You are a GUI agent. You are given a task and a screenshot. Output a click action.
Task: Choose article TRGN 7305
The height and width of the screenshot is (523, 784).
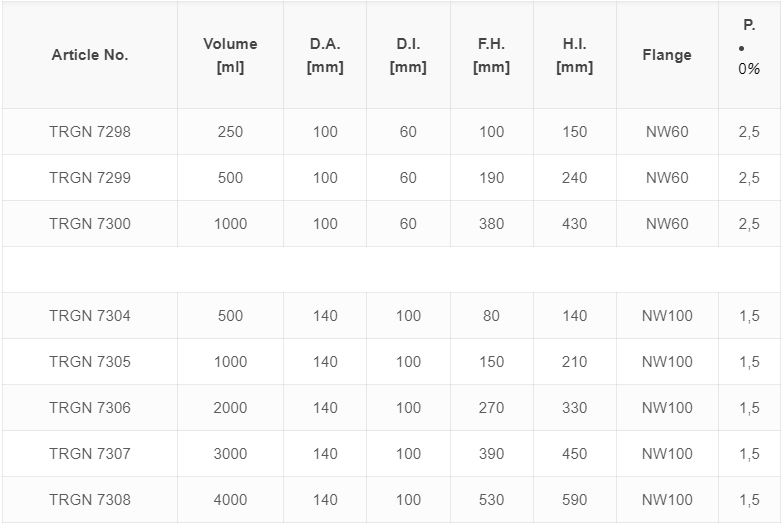tap(90, 362)
